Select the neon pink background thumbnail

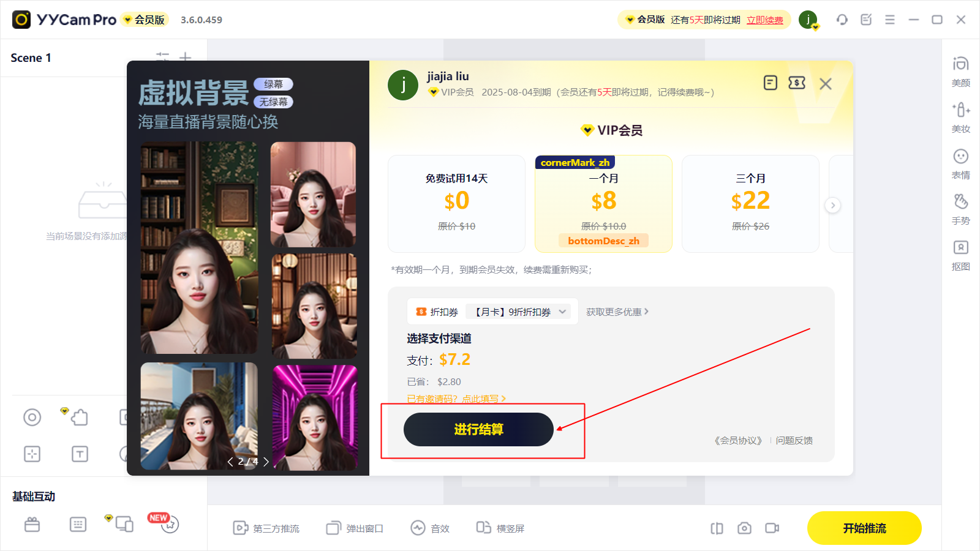click(315, 418)
